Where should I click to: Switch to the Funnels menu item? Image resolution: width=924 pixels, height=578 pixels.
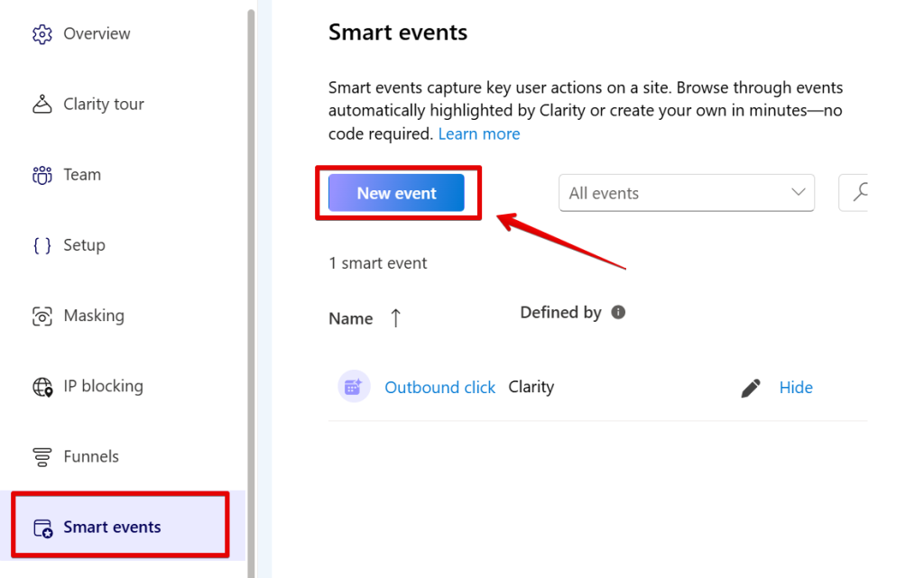(x=91, y=457)
